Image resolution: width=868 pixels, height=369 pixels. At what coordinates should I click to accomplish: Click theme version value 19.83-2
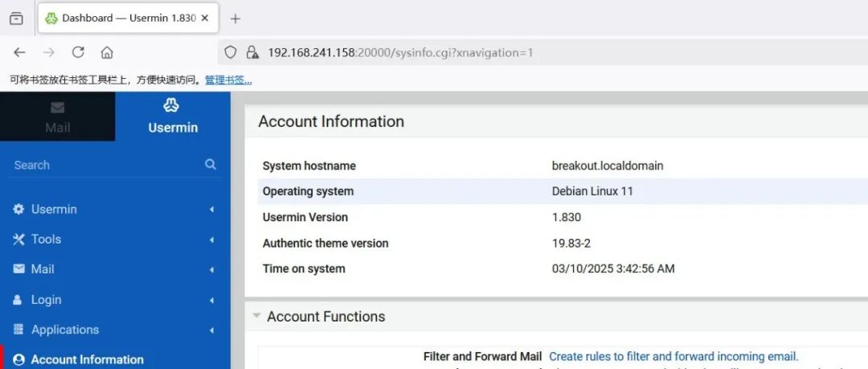pos(571,243)
